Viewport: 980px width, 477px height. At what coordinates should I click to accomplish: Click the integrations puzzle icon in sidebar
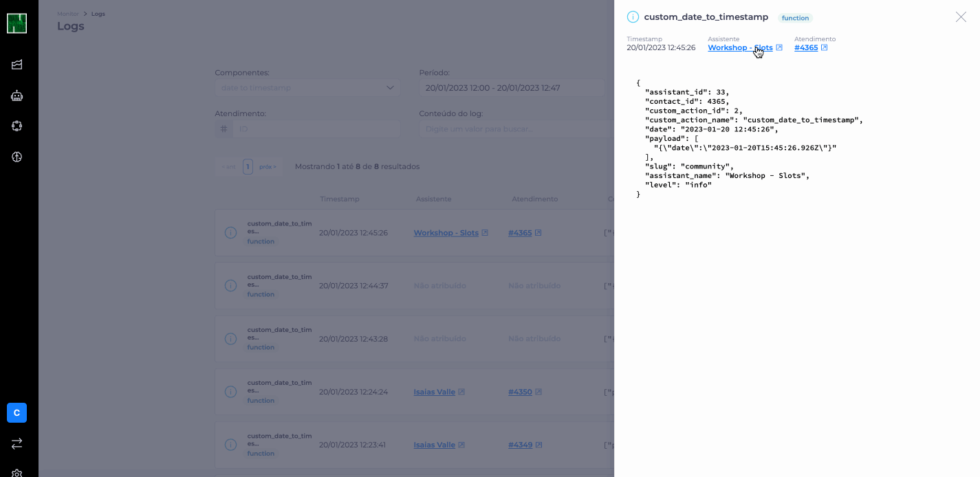[x=17, y=126]
